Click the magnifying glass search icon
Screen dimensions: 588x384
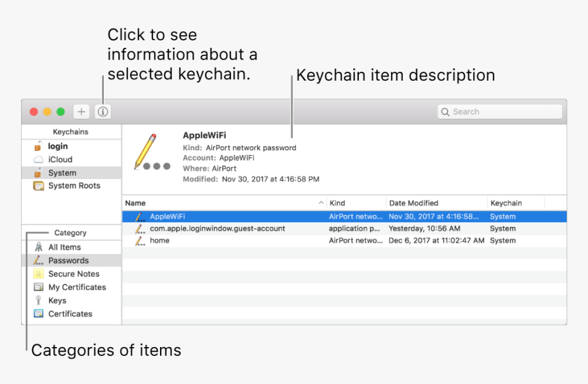(445, 112)
